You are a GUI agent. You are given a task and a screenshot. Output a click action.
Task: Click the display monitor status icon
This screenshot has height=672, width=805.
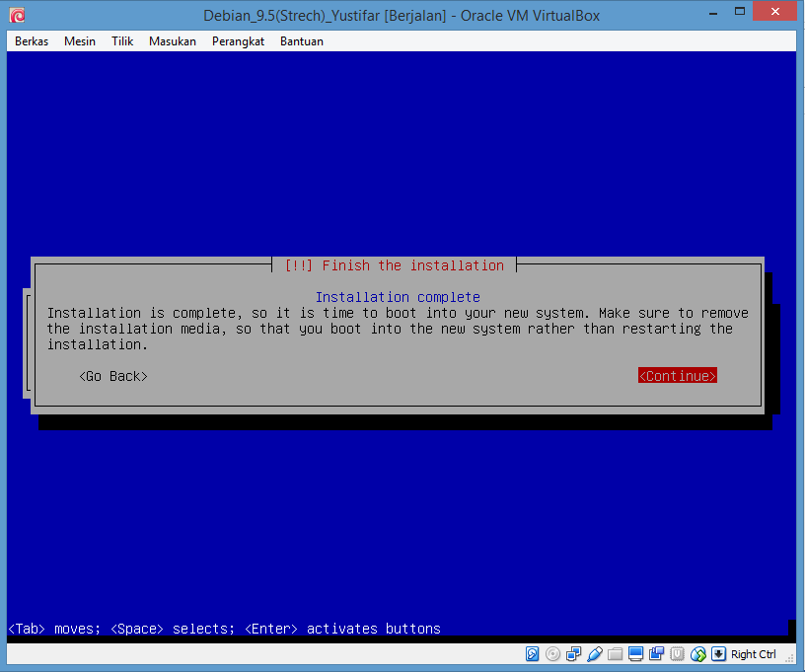(635, 654)
